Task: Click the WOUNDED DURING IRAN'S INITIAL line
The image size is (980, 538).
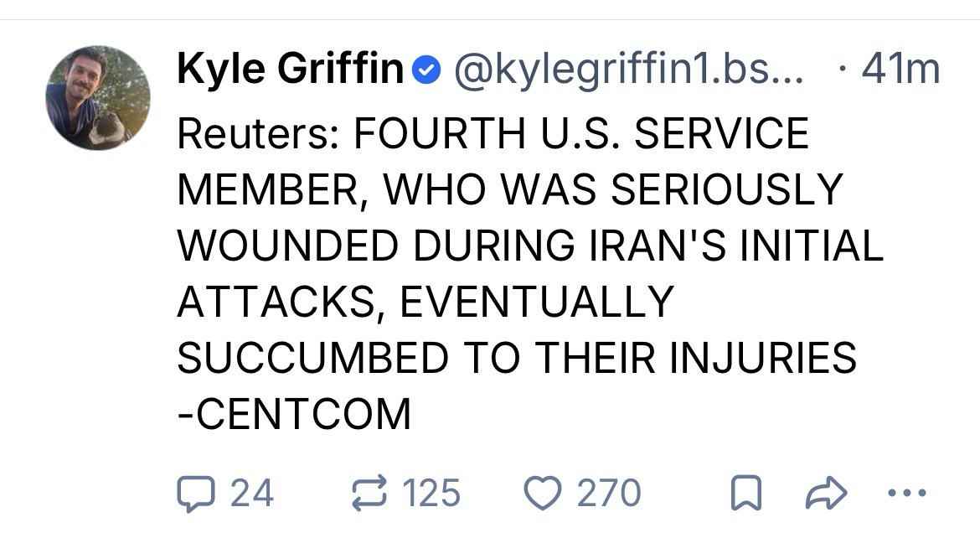Action: click(x=530, y=246)
